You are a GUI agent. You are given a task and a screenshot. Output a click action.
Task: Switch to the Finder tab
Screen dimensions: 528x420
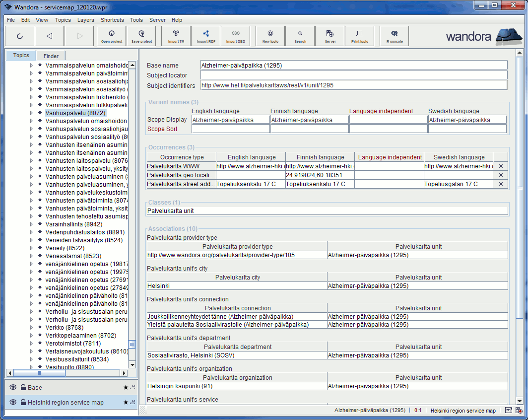[51, 56]
